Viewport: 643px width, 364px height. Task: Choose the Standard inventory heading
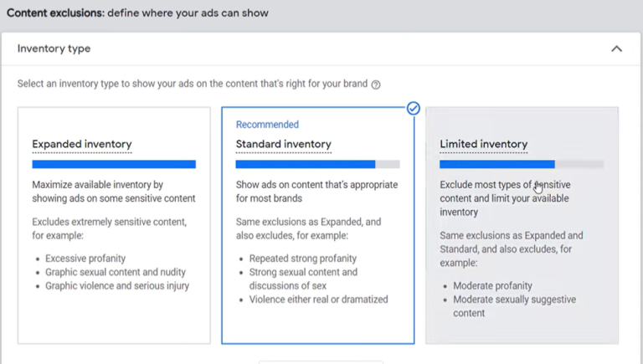click(x=283, y=144)
